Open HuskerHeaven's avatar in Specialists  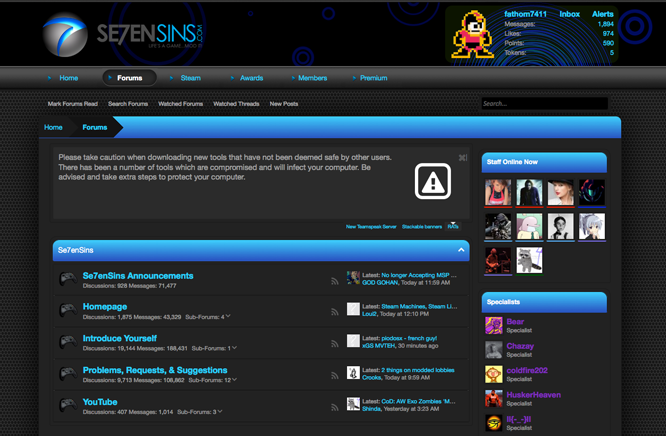tap(494, 399)
